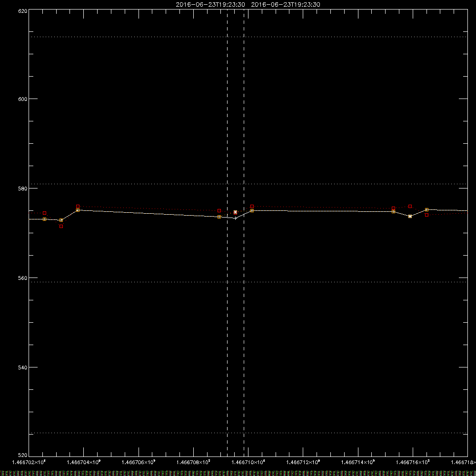
Task: Select the 560 y-axis label
Action: tap(23, 278)
